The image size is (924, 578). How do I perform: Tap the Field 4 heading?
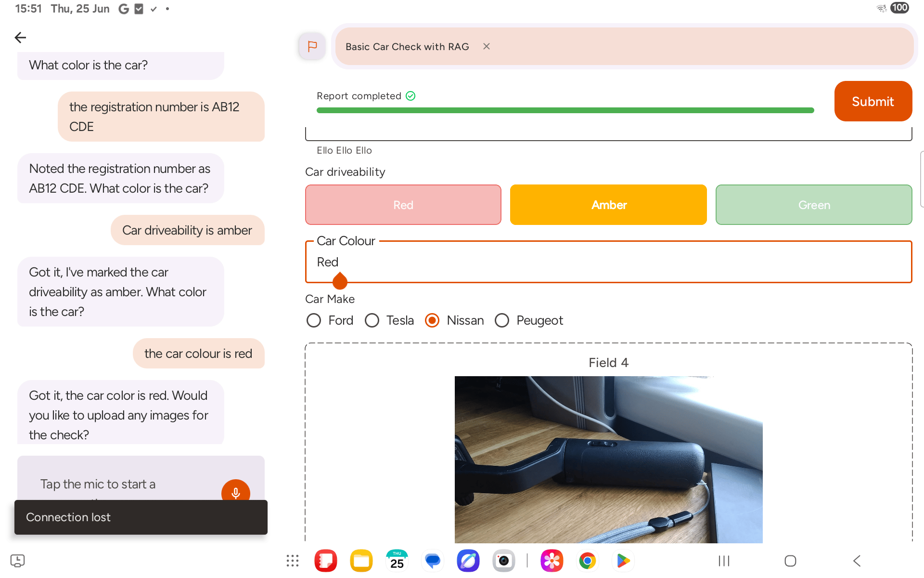[x=608, y=363]
